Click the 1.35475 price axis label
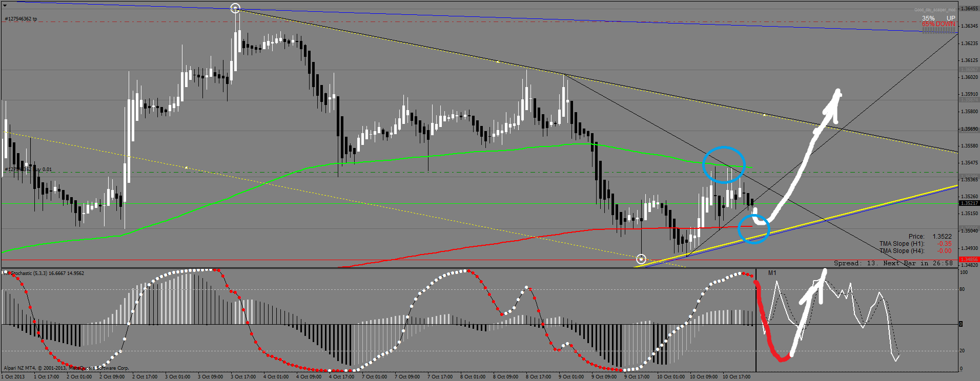Viewport: 980px width, 381px height. pyautogui.click(x=969, y=163)
